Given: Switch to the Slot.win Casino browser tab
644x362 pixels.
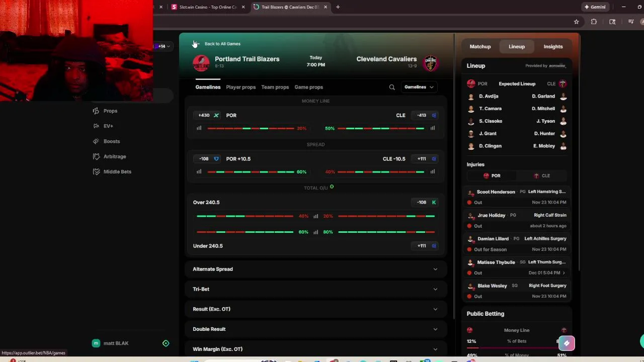Looking at the screenshot, I should 208,7.
